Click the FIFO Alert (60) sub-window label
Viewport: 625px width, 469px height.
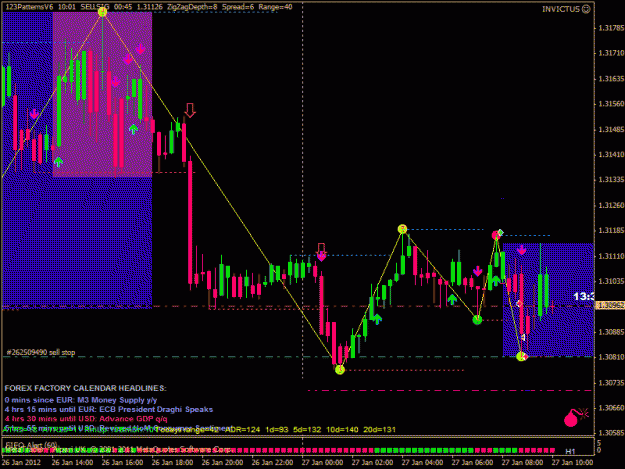(32, 445)
